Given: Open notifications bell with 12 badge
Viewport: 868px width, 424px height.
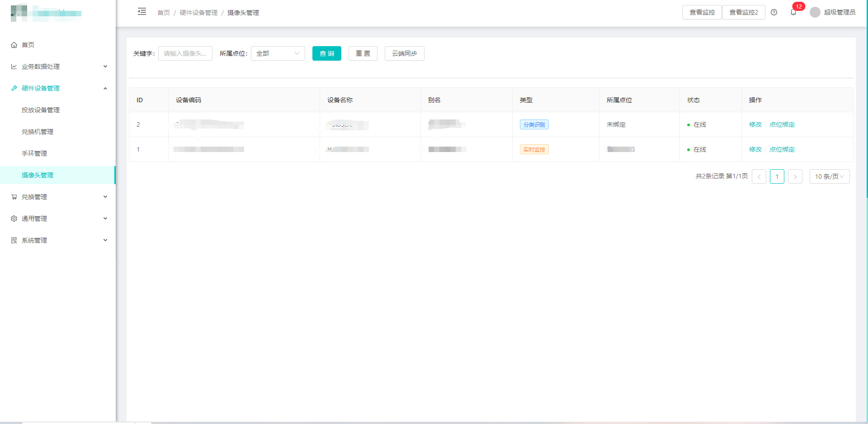Looking at the screenshot, I should 793,12.
